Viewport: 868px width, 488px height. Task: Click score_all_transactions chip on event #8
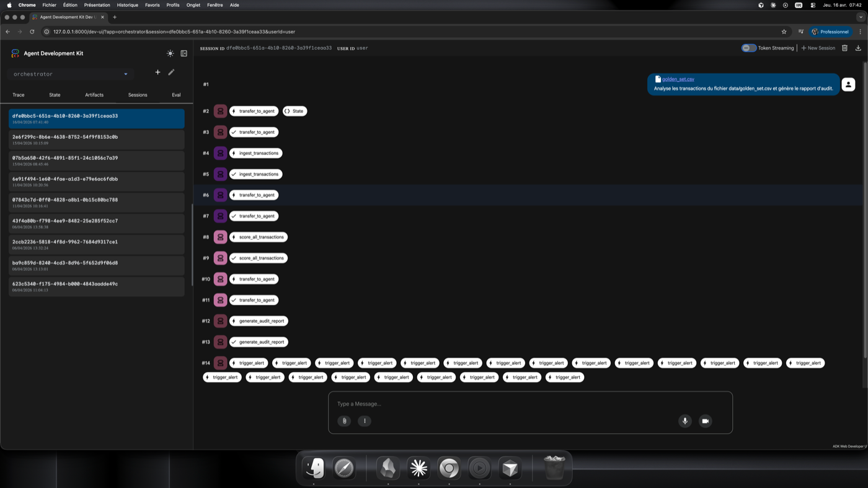click(259, 237)
